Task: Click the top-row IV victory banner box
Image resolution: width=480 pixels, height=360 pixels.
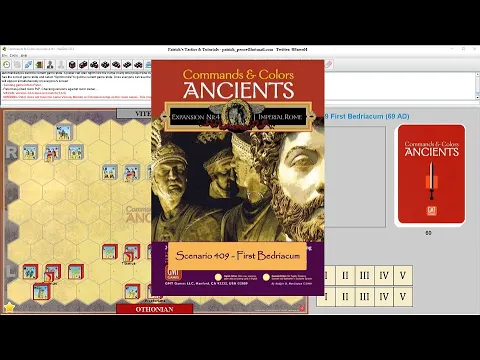Action: click(384, 275)
